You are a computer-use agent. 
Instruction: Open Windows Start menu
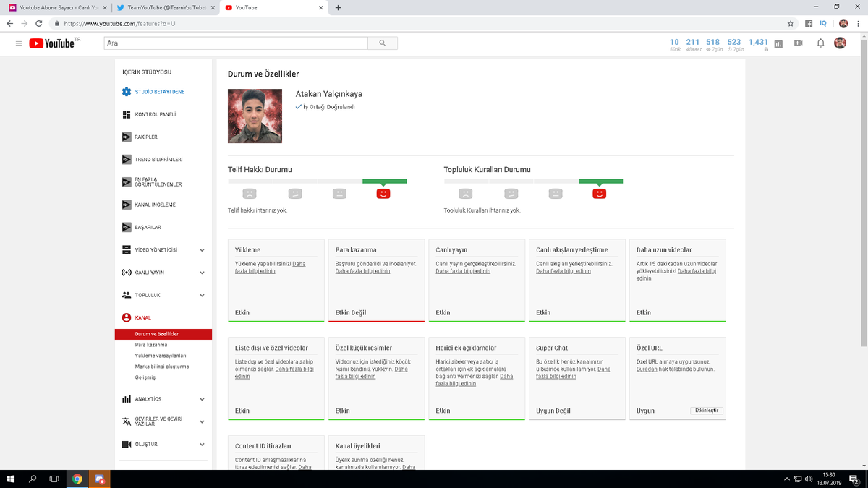(x=12, y=479)
